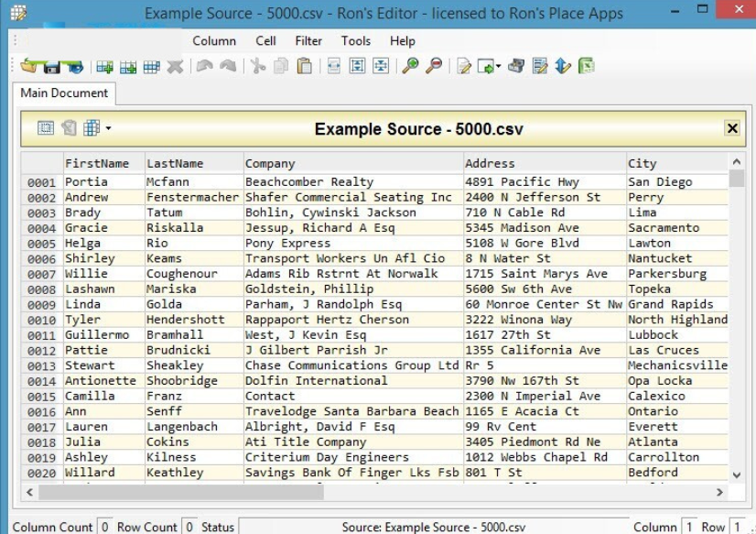Click the green Excel spreadsheet icon

coord(587,66)
